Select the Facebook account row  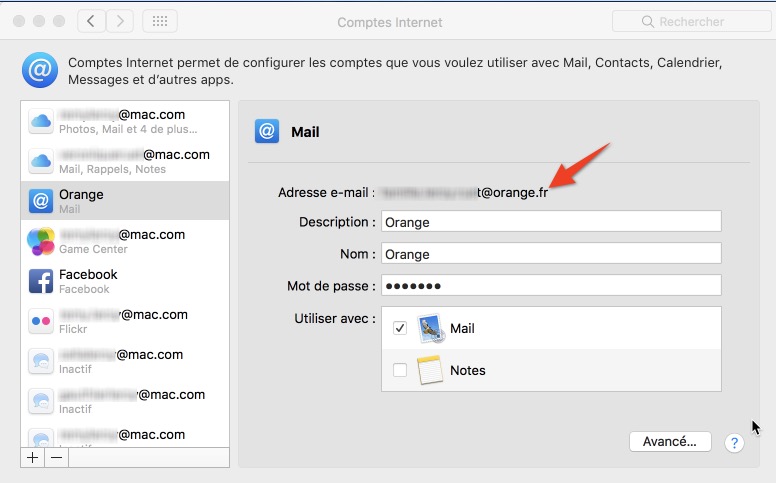tap(125, 281)
